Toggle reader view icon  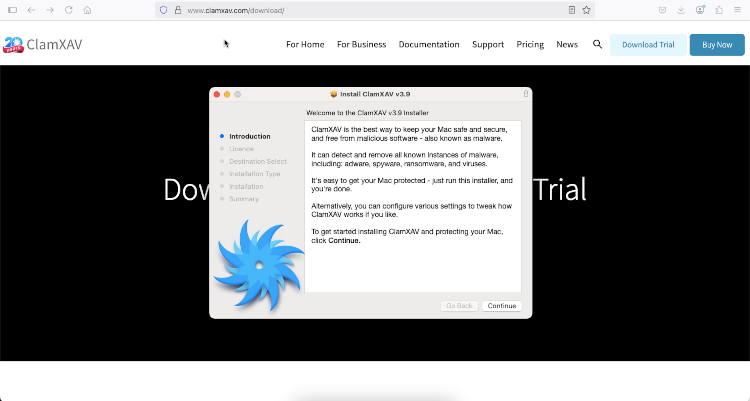click(572, 10)
